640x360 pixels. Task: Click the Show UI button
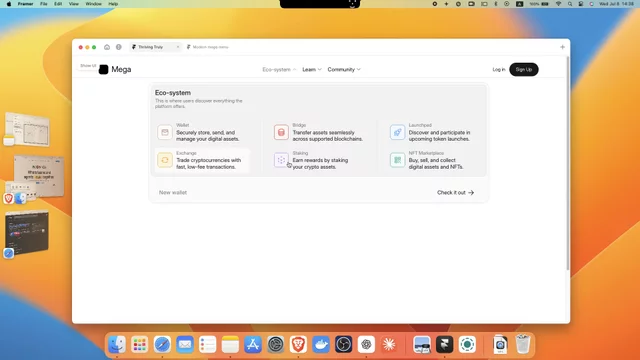[x=88, y=66]
